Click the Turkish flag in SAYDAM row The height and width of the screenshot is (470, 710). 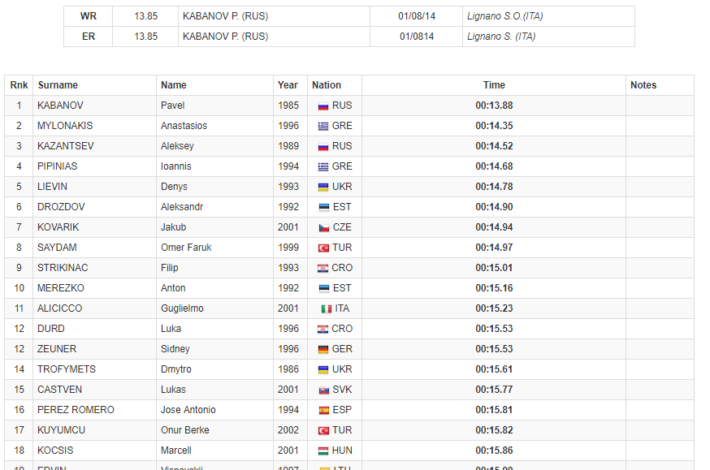323,248
